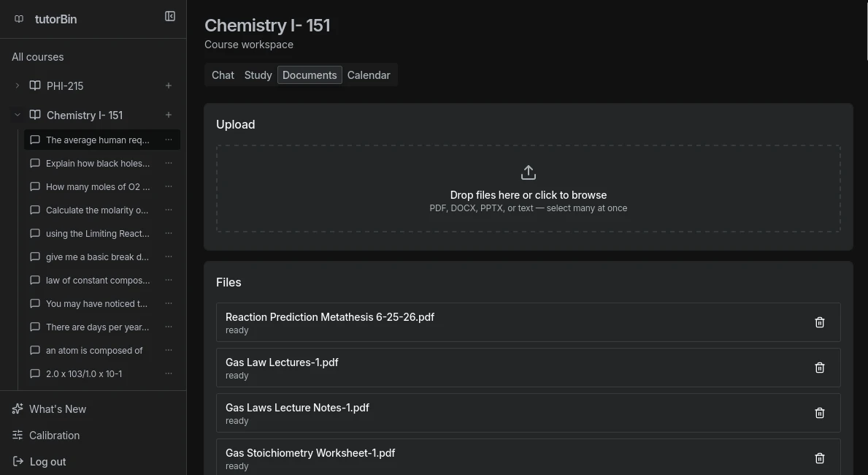This screenshot has height=475, width=868.
Task: Open options for 'Calculate the molarity' chat
Action: 169,210
